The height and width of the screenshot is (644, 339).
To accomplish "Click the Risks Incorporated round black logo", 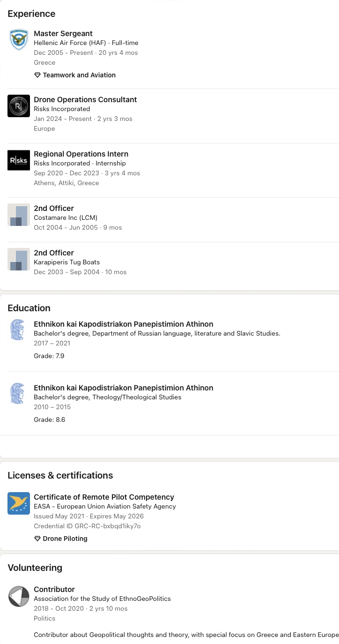I will point(19,106).
